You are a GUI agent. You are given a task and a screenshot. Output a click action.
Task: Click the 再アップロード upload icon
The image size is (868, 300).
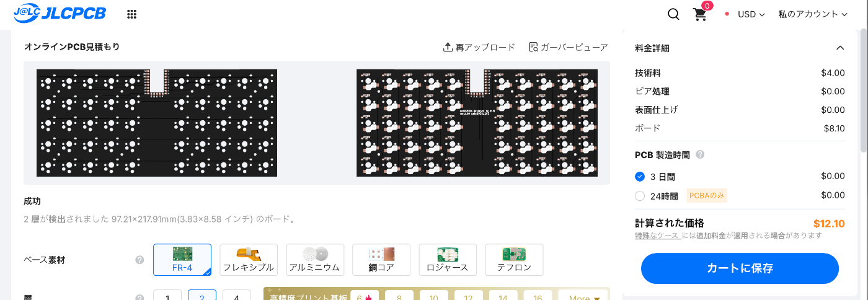click(448, 47)
